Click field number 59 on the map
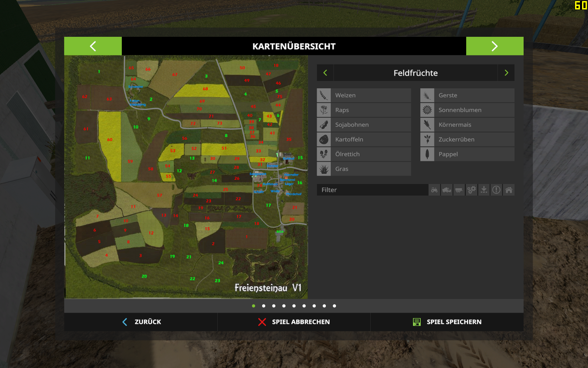This screenshot has width=588, height=368. click(130, 161)
